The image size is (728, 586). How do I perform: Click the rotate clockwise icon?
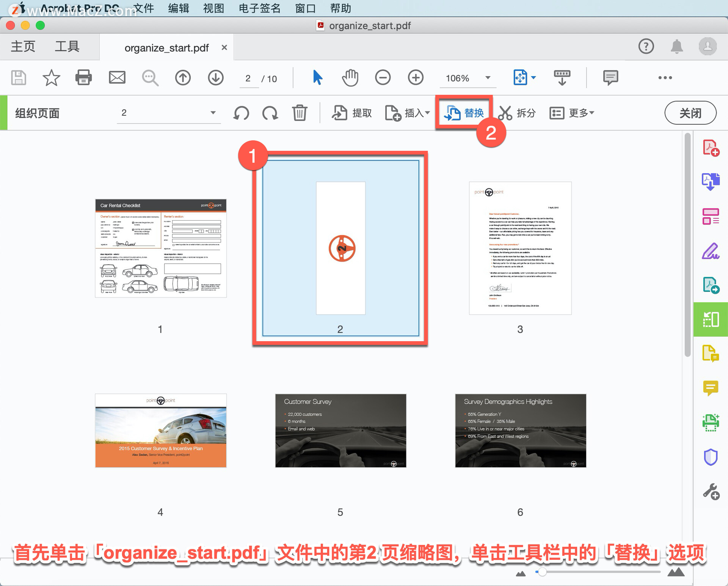tap(270, 113)
